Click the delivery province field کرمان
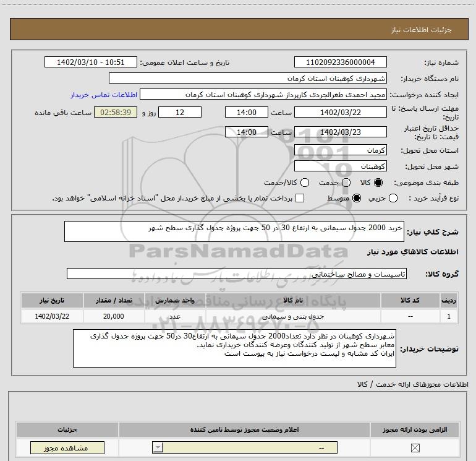 point(340,150)
